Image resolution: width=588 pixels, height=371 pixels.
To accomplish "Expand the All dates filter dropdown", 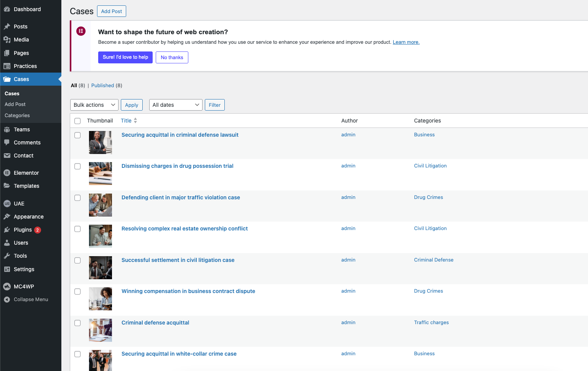I will coord(176,105).
